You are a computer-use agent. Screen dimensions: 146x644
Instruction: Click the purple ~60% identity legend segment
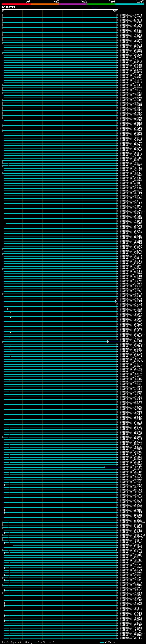73,4
